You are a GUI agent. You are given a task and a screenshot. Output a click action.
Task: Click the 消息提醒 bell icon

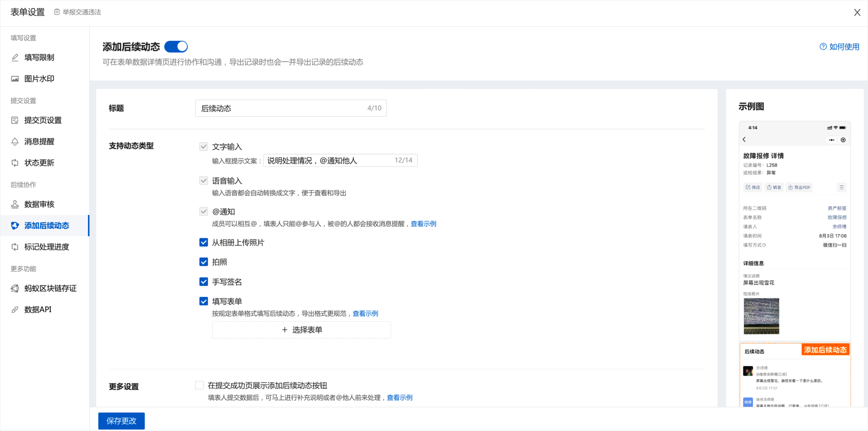tap(15, 142)
